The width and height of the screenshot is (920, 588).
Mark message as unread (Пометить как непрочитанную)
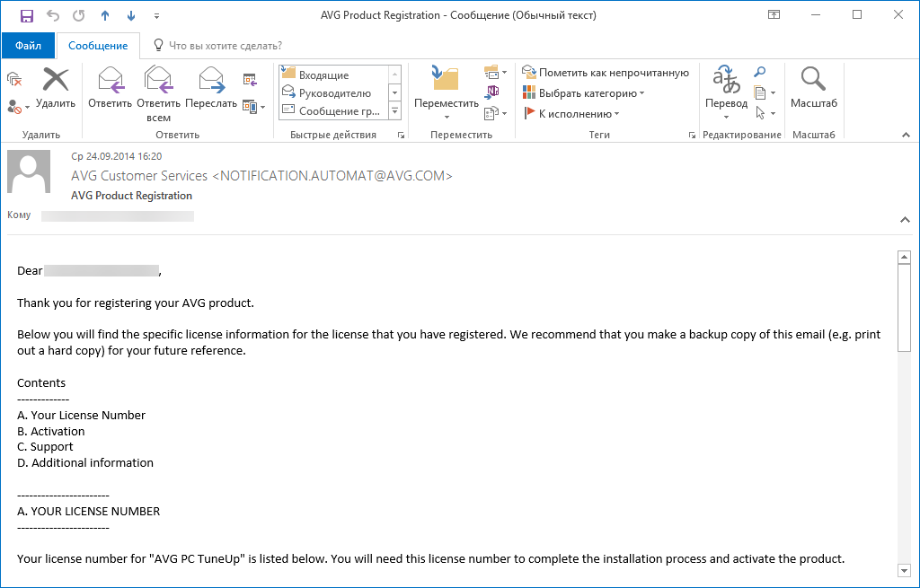click(606, 73)
